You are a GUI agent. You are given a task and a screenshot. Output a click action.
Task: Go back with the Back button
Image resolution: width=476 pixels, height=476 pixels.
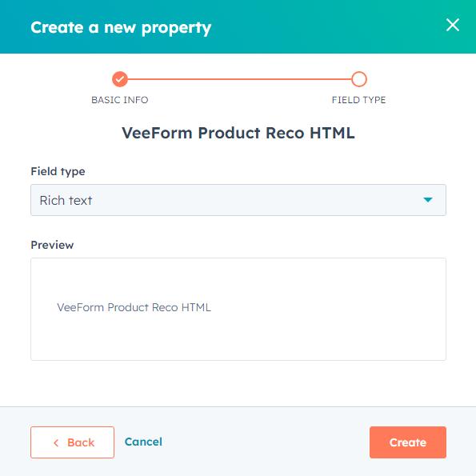point(72,442)
